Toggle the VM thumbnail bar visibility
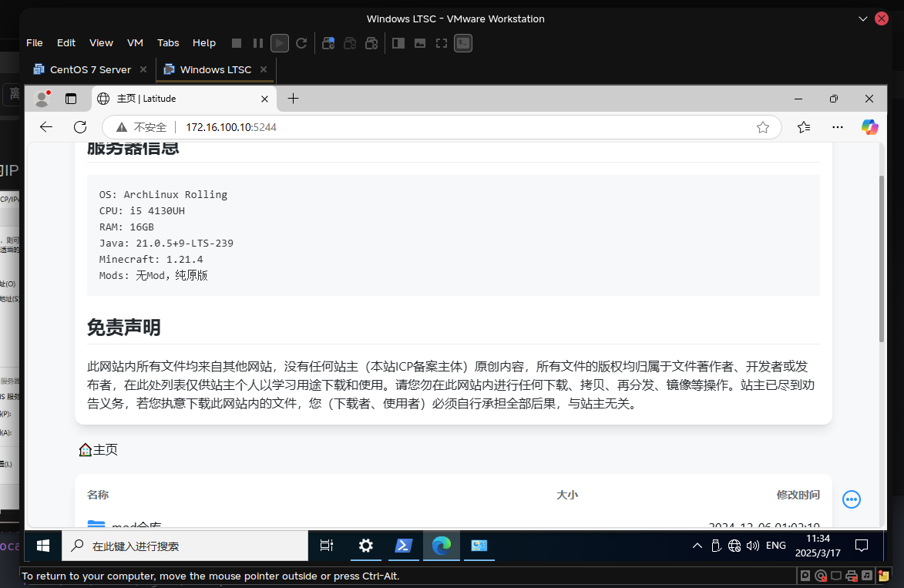 [420, 42]
